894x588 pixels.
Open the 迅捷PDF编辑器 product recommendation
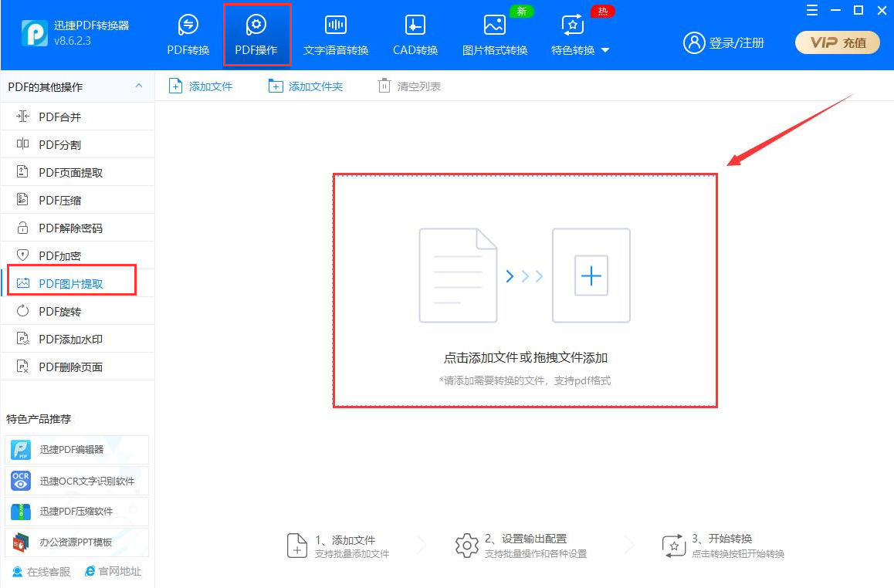tap(76, 450)
